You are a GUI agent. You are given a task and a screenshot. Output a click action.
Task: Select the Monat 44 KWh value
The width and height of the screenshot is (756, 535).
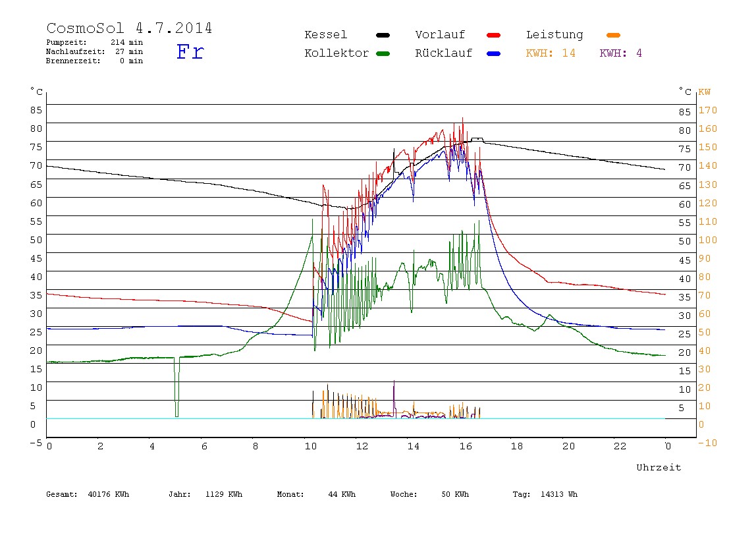click(316, 494)
